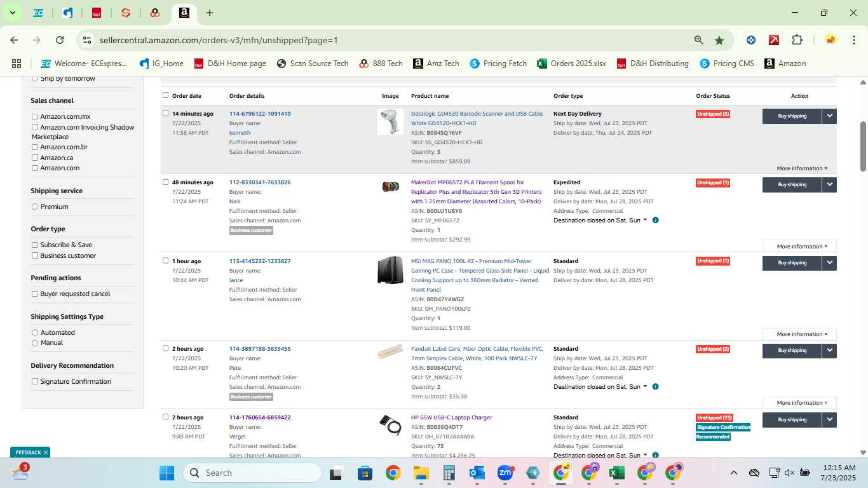Expand Buy shipping dropdown for Datalogic order
Viewport: 868px width, 488px height.
point(829,116)
